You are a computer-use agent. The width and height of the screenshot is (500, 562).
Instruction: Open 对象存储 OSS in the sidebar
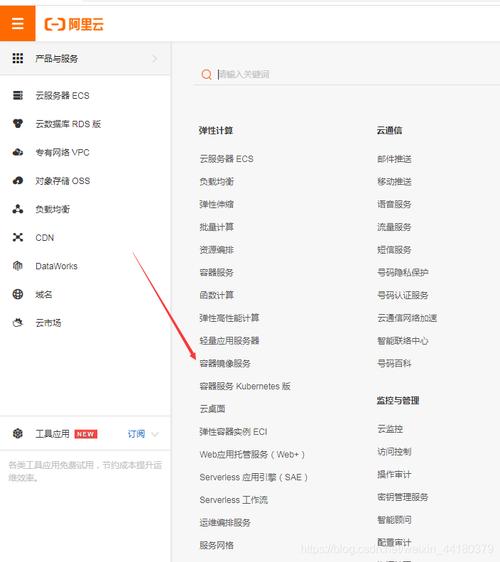(x=63, y=181)
